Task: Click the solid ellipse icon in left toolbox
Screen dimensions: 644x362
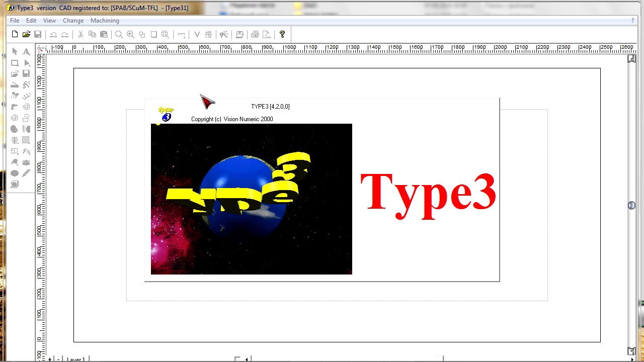Action: click(x=15, y=173)
